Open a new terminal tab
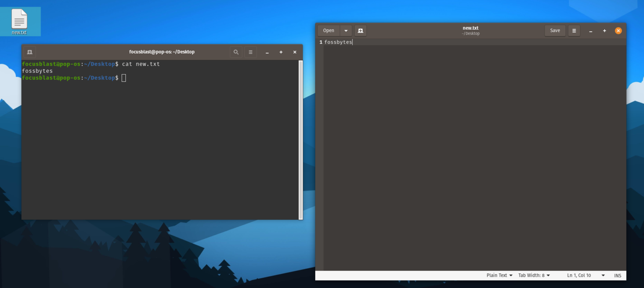This screenshot has height=288, width=644. point(29,52)
